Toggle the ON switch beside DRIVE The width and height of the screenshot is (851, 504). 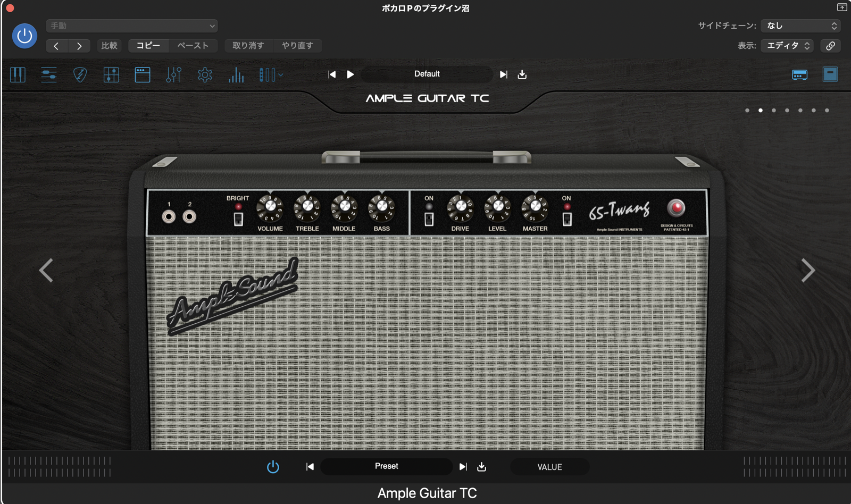pyautogui.click(x=429, y=219)
